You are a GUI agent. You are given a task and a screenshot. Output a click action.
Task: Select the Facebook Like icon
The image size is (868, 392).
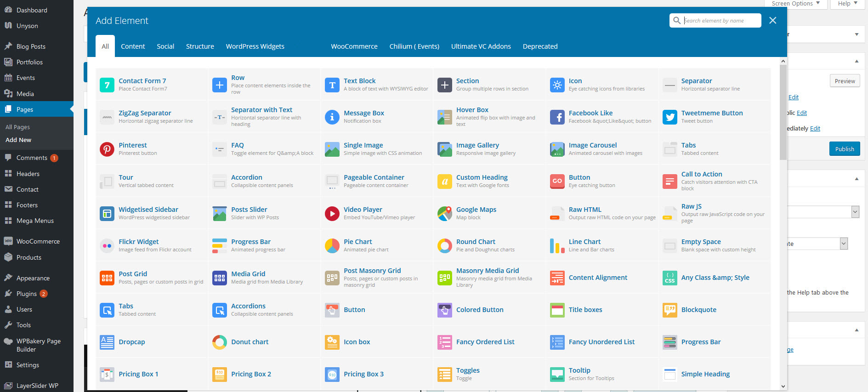coord(557,117)
